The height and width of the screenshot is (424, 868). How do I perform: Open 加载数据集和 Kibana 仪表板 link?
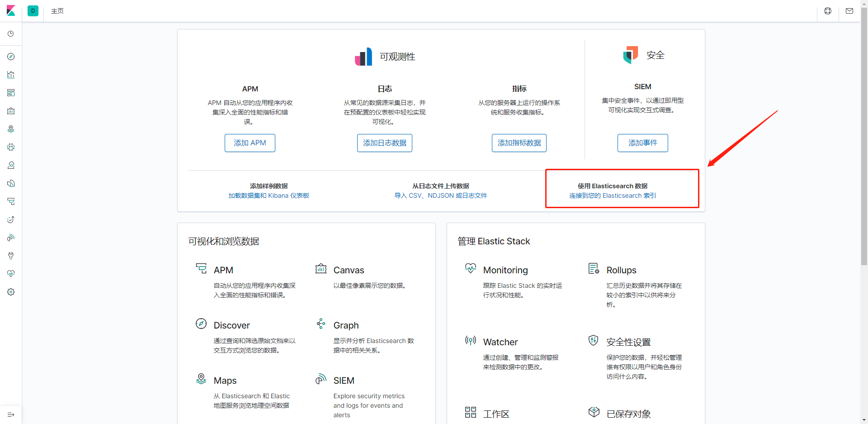[x=269, y=195]
